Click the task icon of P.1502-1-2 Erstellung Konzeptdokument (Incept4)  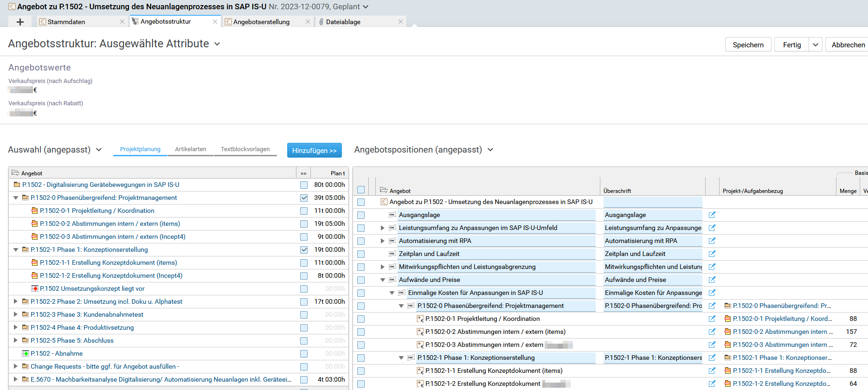click(35, 275)
